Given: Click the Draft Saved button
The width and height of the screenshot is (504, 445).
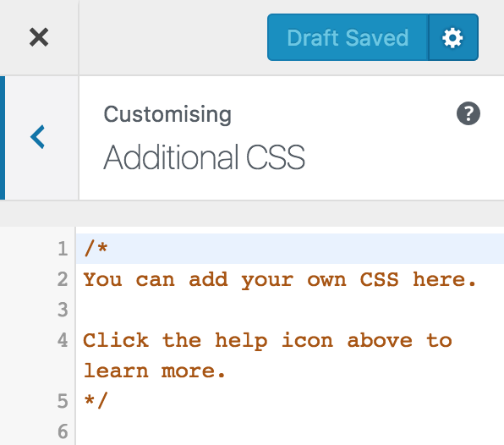Looking at the screenshot, I should [x=348, y=37].
